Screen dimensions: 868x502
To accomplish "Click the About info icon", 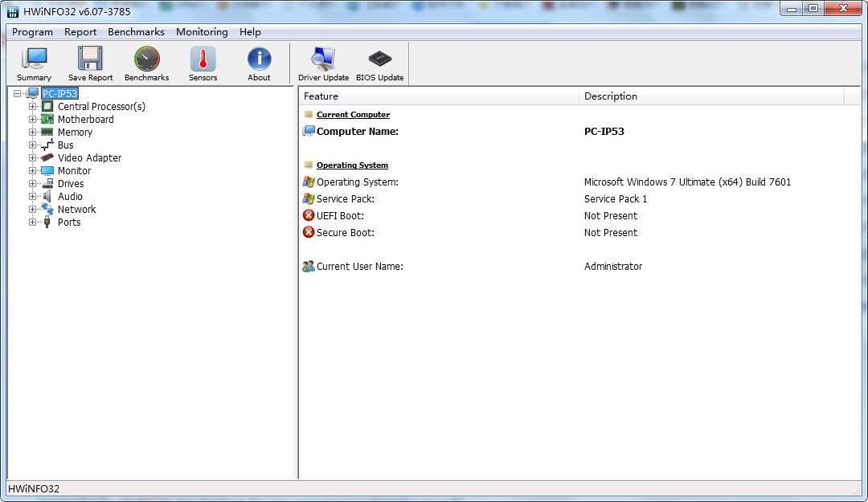I will (x=259, y=59).
